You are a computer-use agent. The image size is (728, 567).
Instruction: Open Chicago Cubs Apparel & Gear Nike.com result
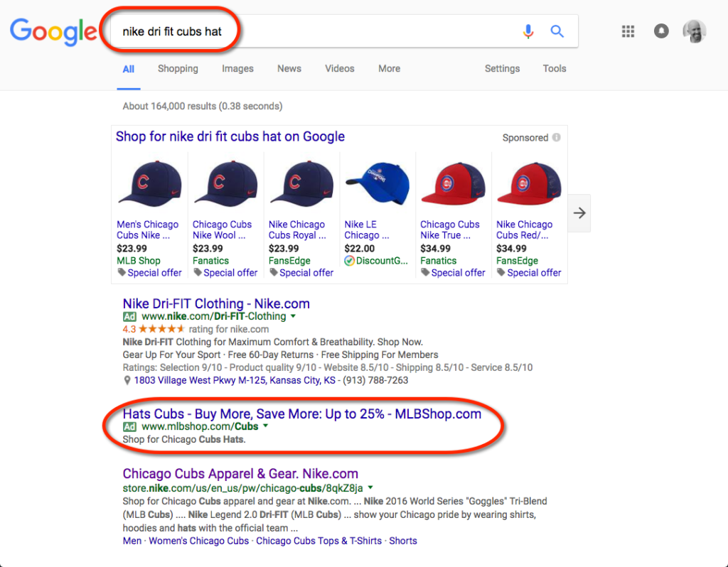pos(240,473)
